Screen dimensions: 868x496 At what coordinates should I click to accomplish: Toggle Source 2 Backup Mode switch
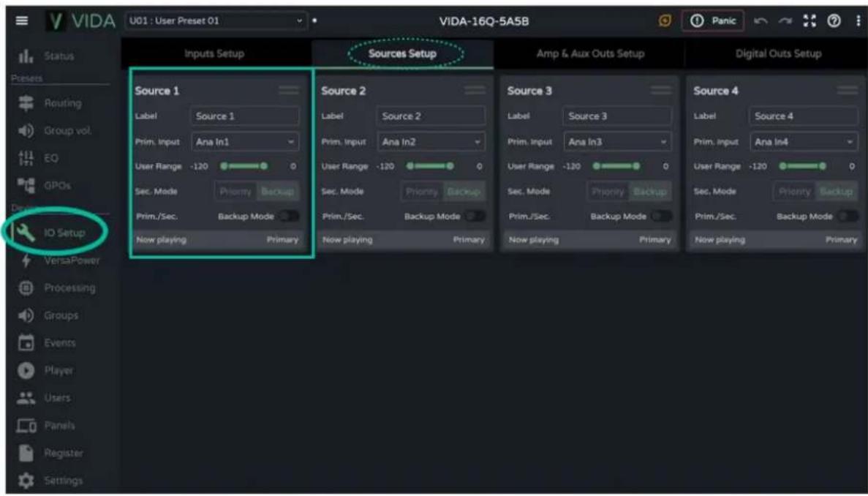click(x=475, y=216)
